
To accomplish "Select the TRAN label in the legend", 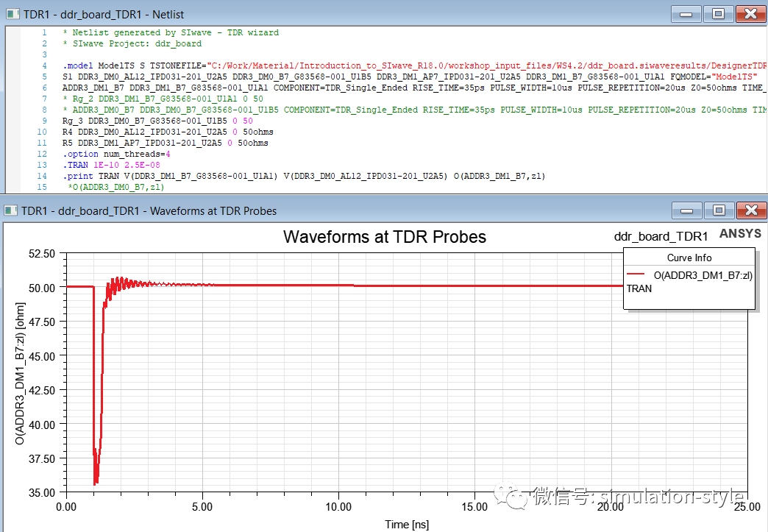I will point(639,288).
